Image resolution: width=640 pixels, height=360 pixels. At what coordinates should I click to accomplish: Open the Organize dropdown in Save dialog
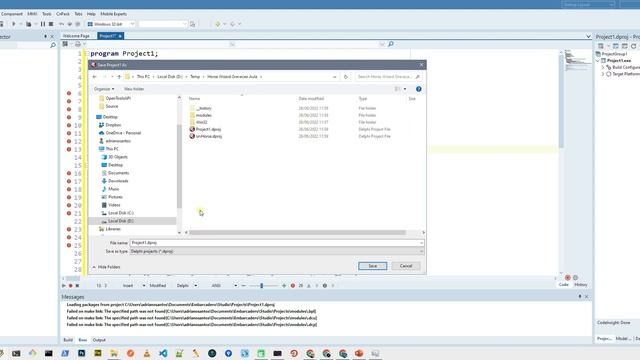tap(104, 89)
